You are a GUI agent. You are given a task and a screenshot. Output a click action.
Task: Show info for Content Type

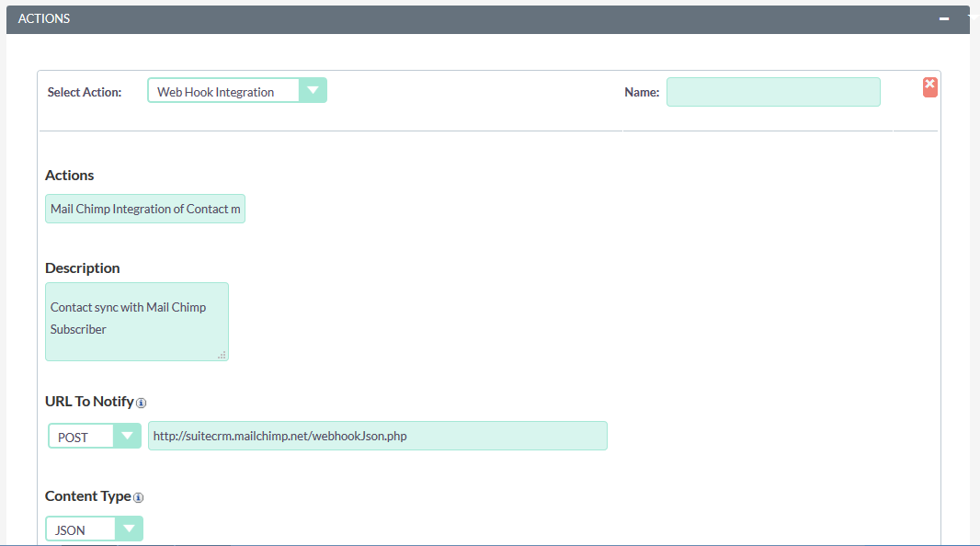pyautogui.click(x=139, y=497)
